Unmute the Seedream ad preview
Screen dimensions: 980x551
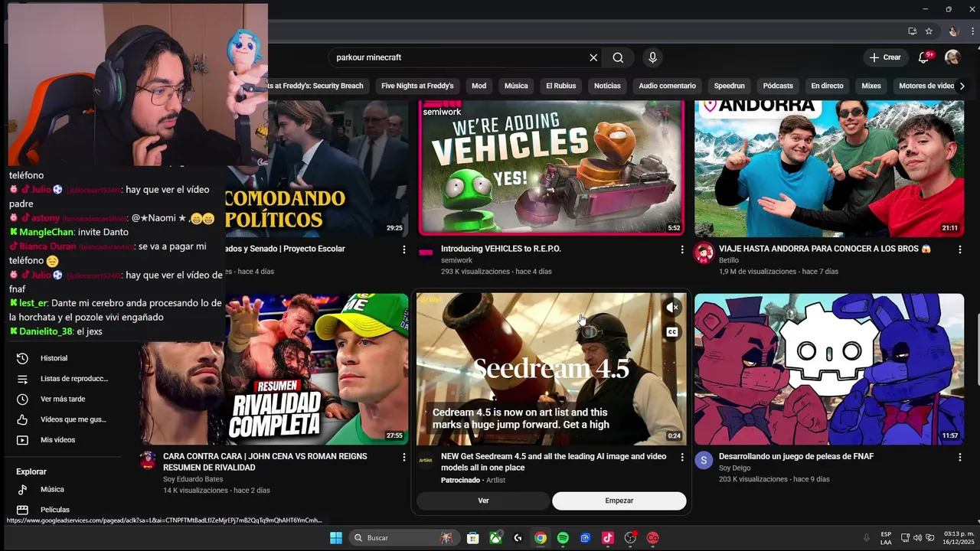(672, 308)
